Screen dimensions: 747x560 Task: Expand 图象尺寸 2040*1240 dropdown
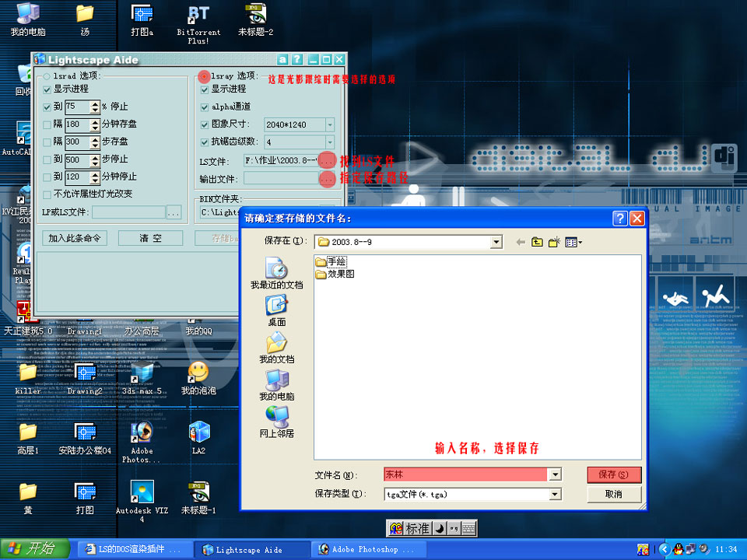330,124
